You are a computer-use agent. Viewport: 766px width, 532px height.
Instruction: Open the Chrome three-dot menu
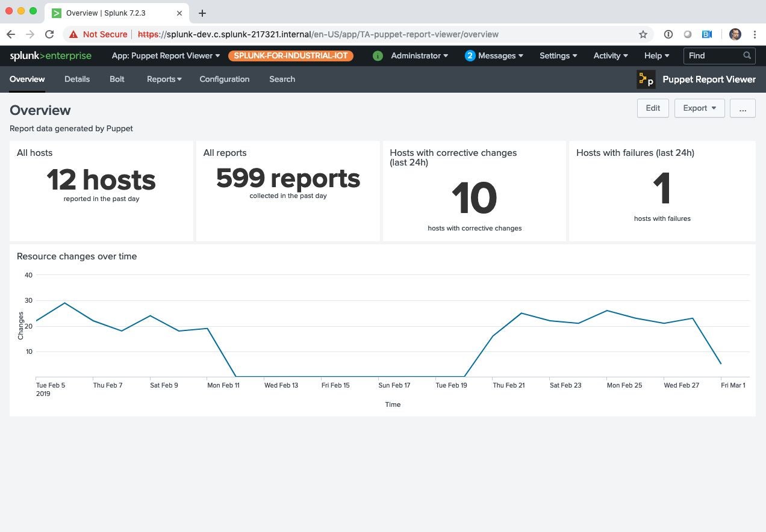coord(755,34)
